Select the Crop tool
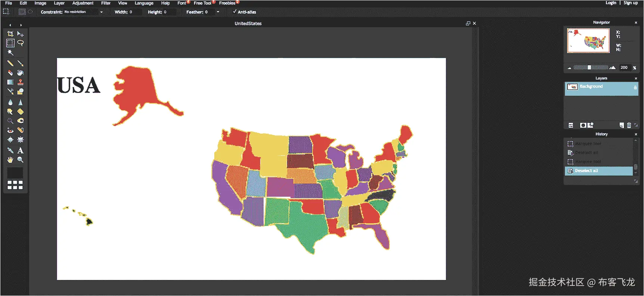This screenshot has width=644, height=296. [x=10, y=34]
